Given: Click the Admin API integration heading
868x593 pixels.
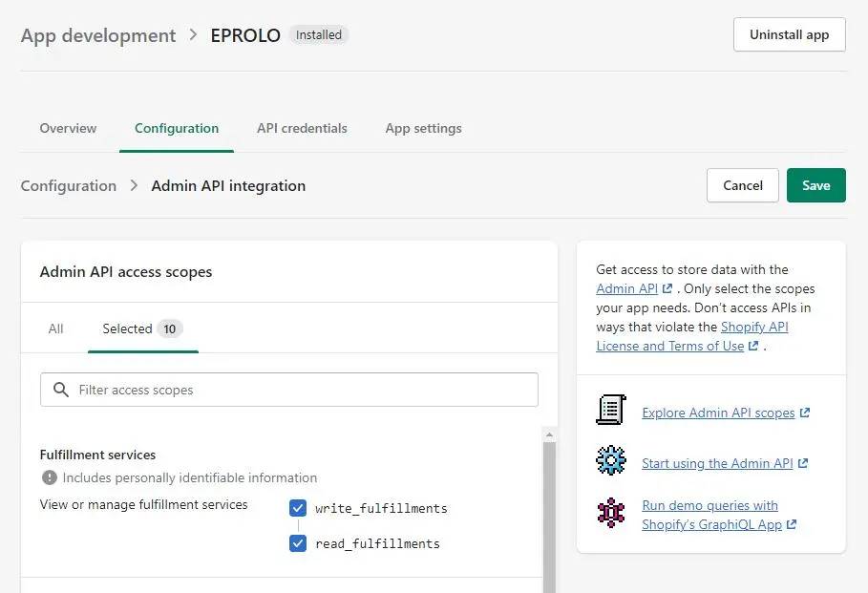Looking at the screenshot, I should [228, 185].
